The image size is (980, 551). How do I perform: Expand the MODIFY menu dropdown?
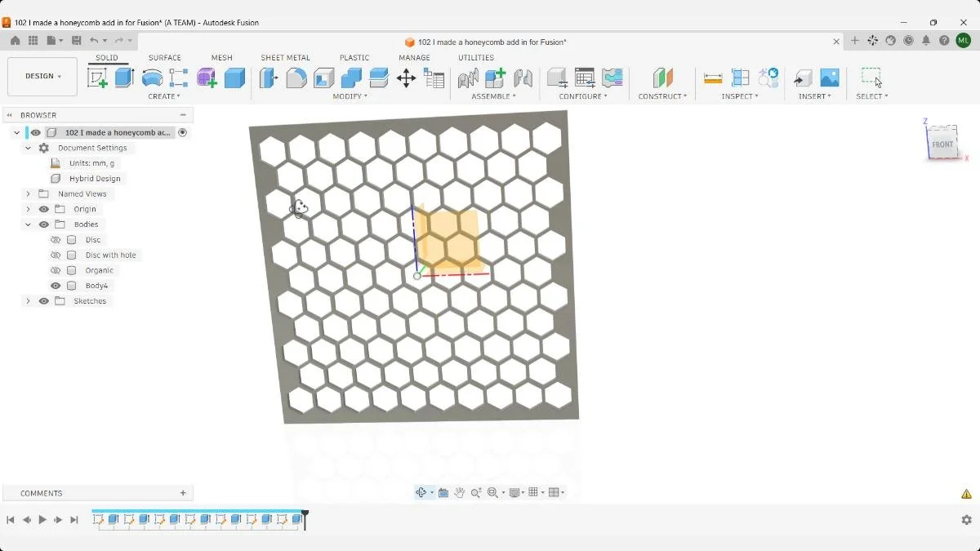click(350, 96)
